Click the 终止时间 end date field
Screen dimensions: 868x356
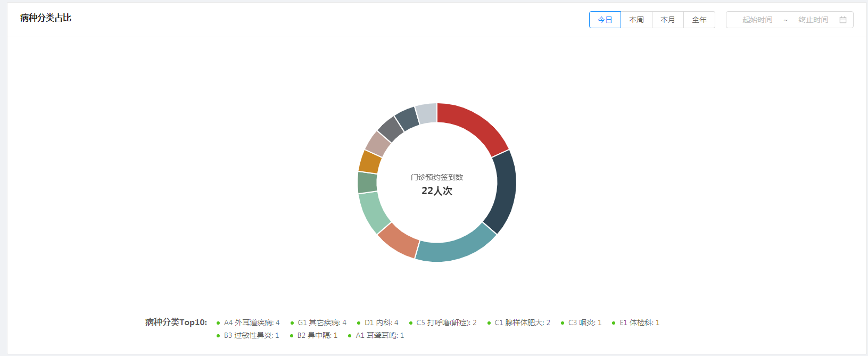tap(813, 20)
